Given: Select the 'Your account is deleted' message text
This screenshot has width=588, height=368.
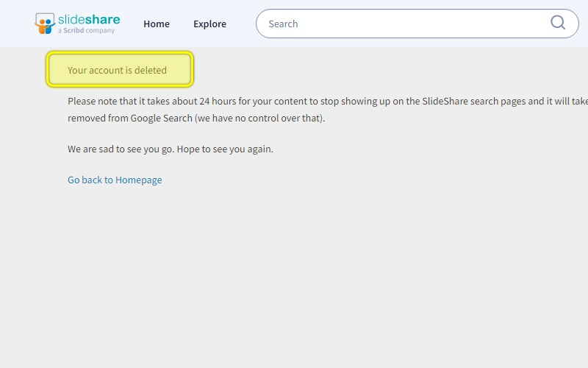Looking at the screenshot, I should 117,70.
